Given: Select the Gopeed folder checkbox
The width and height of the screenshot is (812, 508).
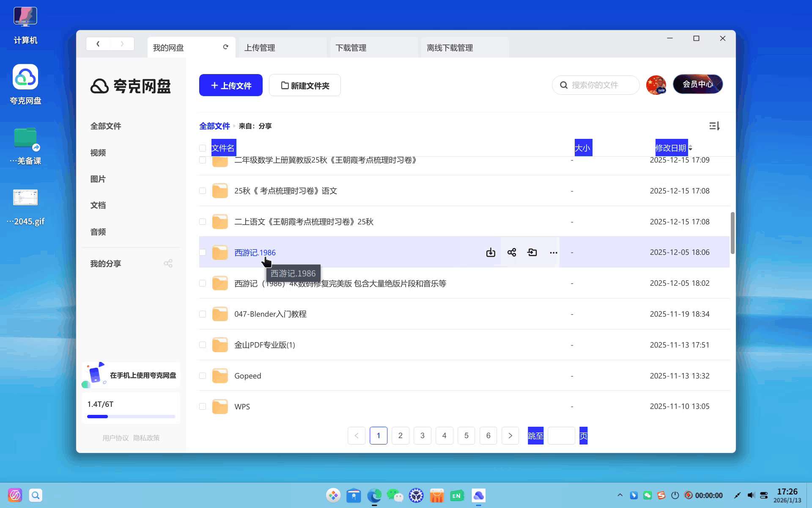Looking at the screenshot, I should point(203,375).
